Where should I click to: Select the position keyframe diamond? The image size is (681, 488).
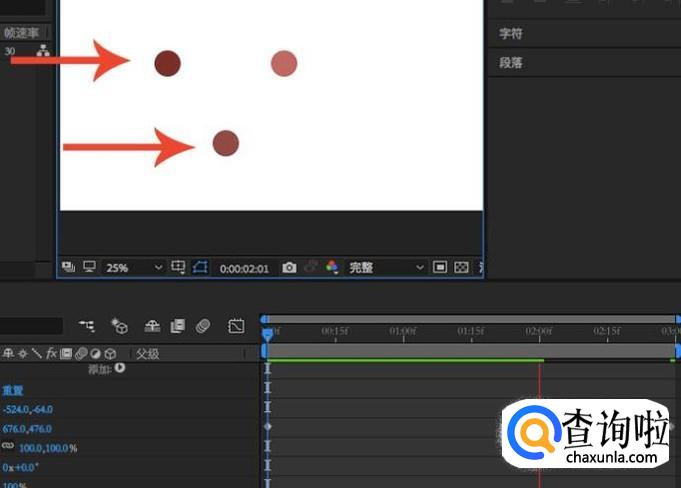pyautogui.click(x=268, y=427)
